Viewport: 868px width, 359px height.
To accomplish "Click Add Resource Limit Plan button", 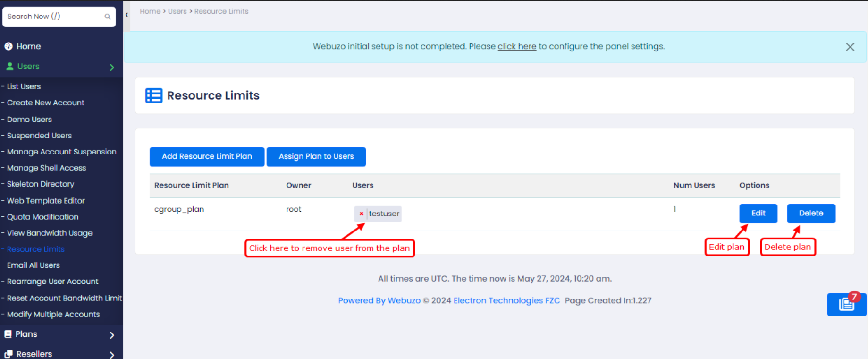I will pos(207,156).
